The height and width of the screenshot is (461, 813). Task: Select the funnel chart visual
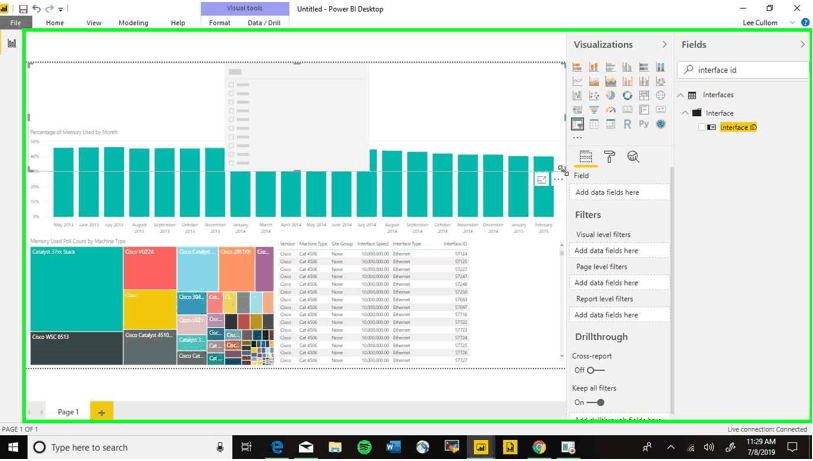point(594,110)
